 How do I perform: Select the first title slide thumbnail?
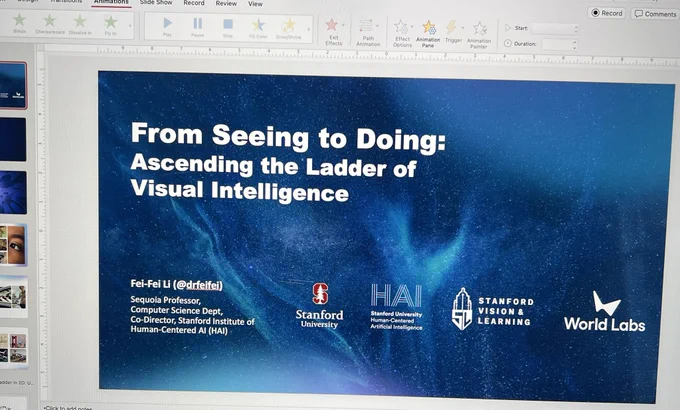[13, 85]
